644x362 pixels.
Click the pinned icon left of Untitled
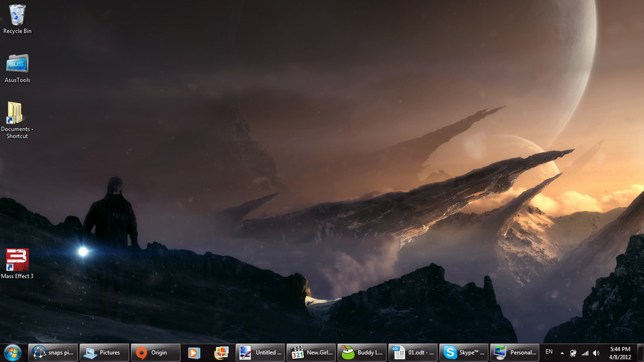coord(221,353)
